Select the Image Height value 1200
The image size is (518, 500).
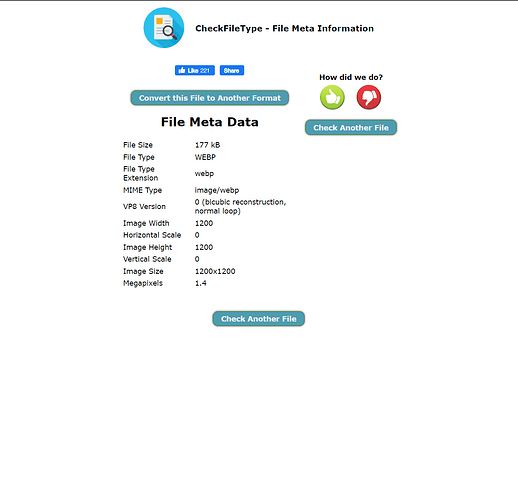tap(204, 247)
